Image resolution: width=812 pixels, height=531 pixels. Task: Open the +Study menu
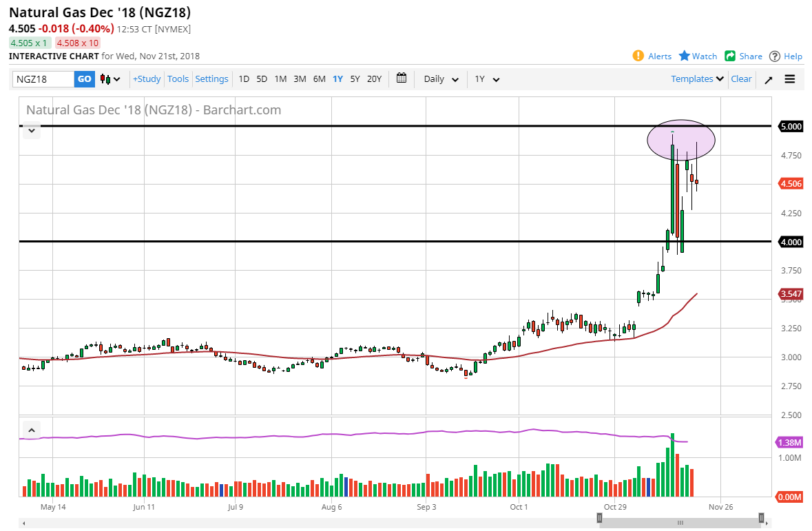147,79
